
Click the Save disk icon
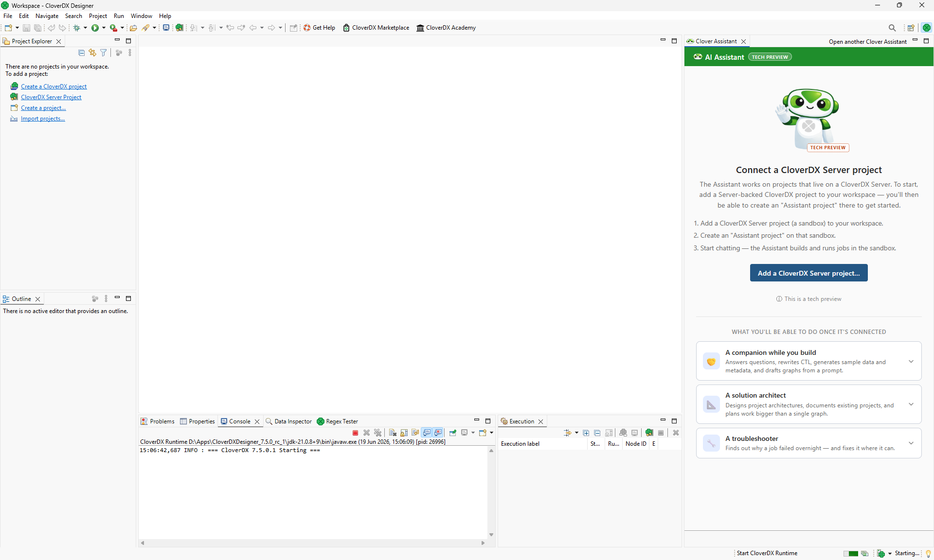pos(26,28)
